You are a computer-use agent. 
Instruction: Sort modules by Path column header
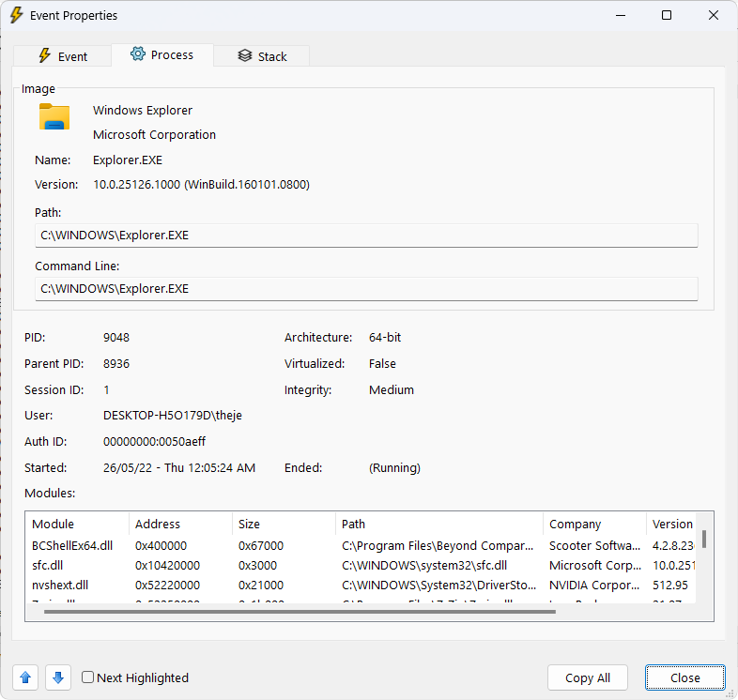point(439,524)
